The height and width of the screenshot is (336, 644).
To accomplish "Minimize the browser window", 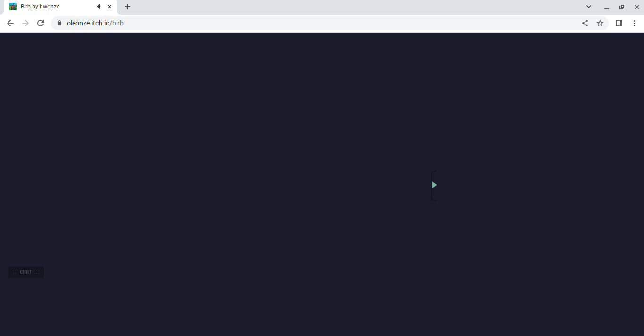I will tap(607, 7).
